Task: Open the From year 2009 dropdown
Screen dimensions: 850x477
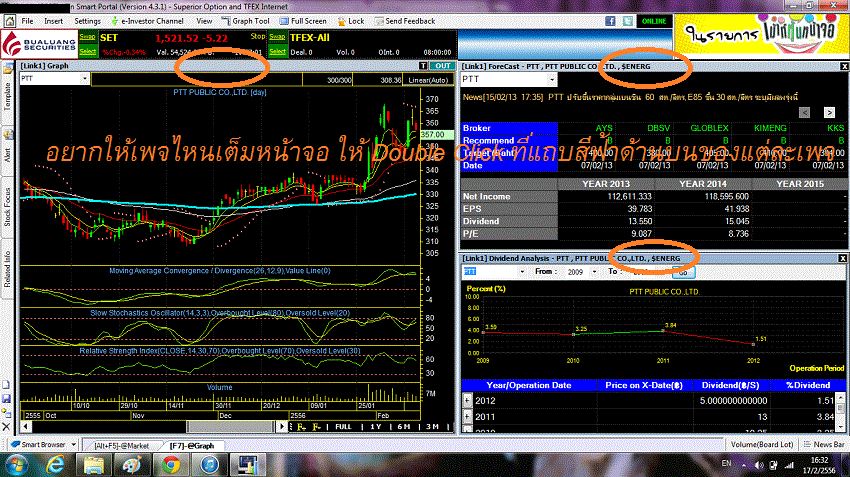Action: tap(594, 272)
